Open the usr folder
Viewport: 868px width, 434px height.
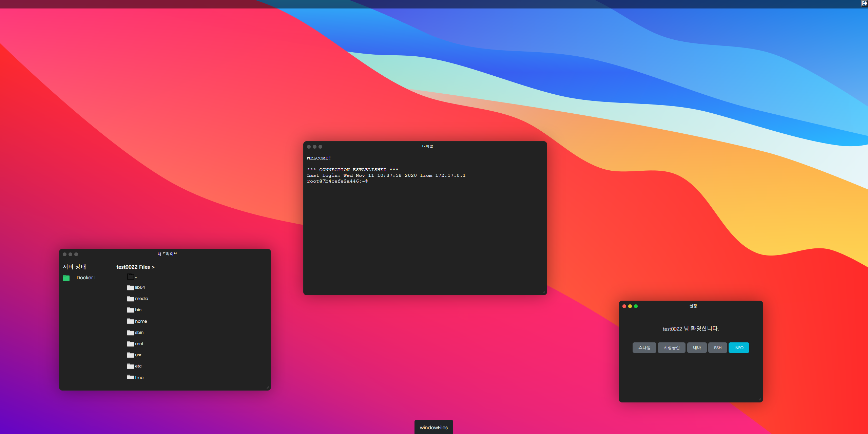[x=134, y=355]
